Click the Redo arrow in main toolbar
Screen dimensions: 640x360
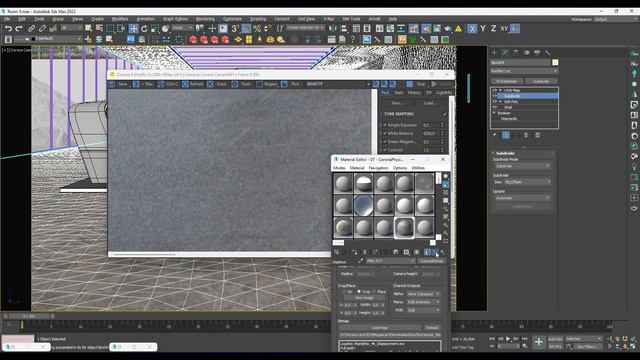[x=19, y=29]
